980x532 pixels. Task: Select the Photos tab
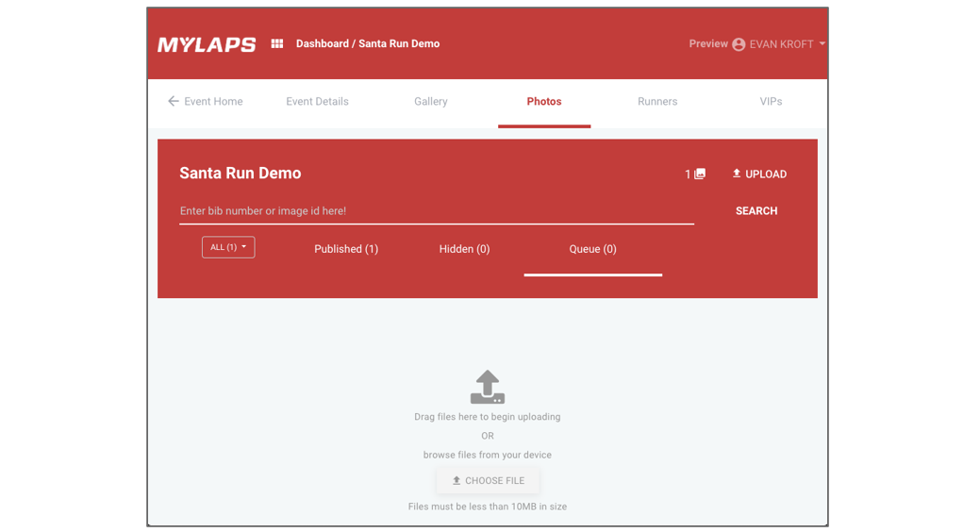tap(544, 102)
